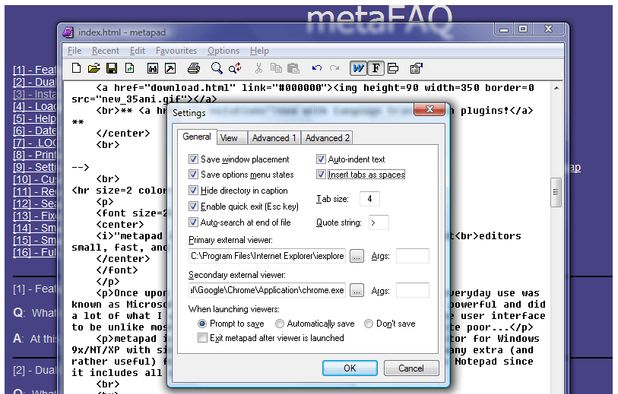This screenshot has width=618, height=394.
Task: Browse for secondary external viewer path
Action: [x=356, y=291]
